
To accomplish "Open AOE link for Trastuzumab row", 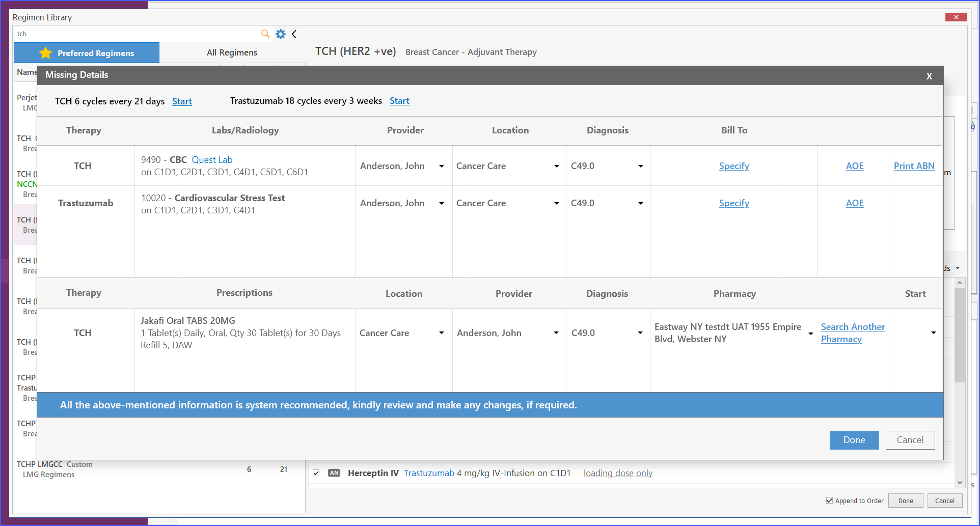I will point(855,203).
